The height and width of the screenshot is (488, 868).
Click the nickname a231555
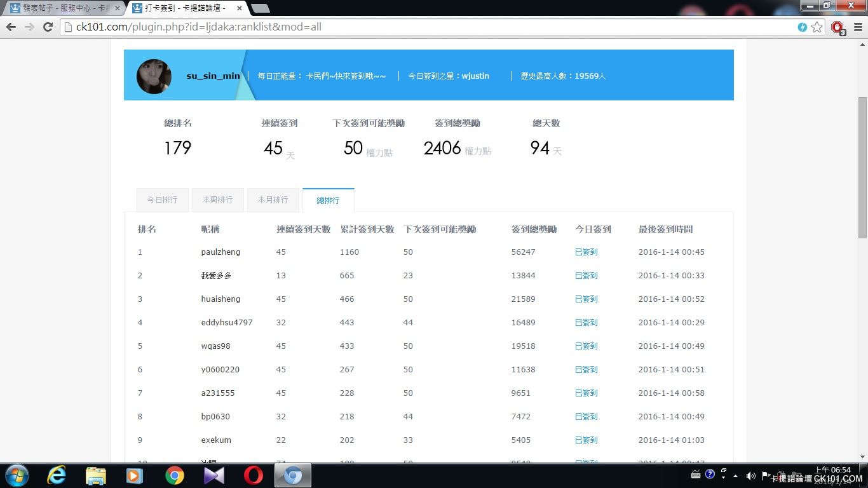point(218,393)
